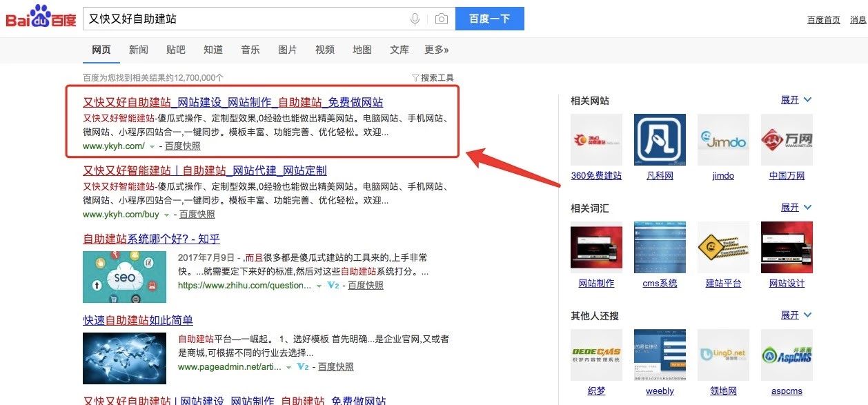This screenshot has height=405, width=868.
Task: Click the 中国万网 text link
Action: 787,176
